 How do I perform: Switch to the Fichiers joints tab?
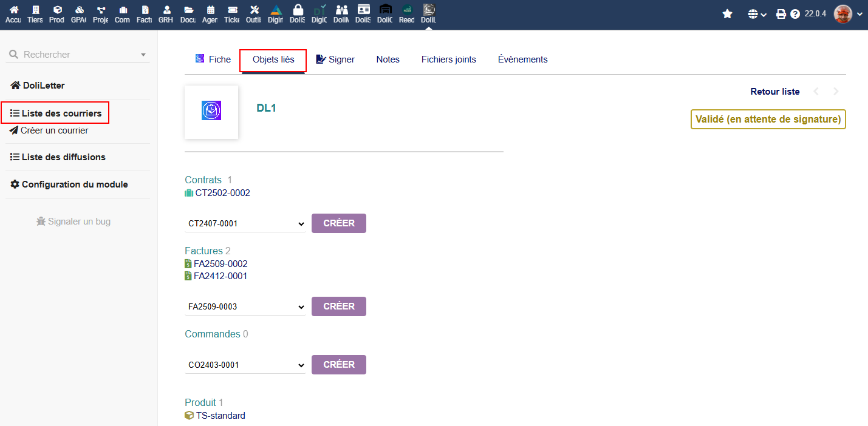448,59
